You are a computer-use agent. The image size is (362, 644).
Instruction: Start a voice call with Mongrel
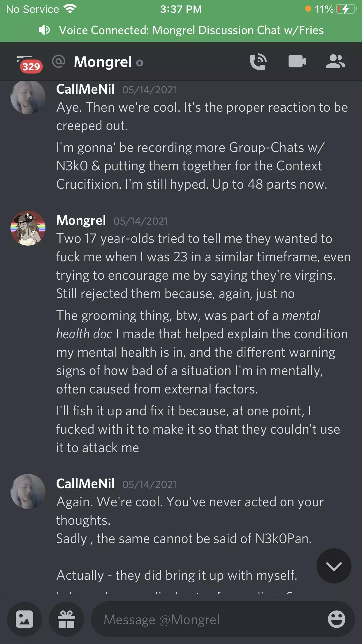[x=258, y=62]
